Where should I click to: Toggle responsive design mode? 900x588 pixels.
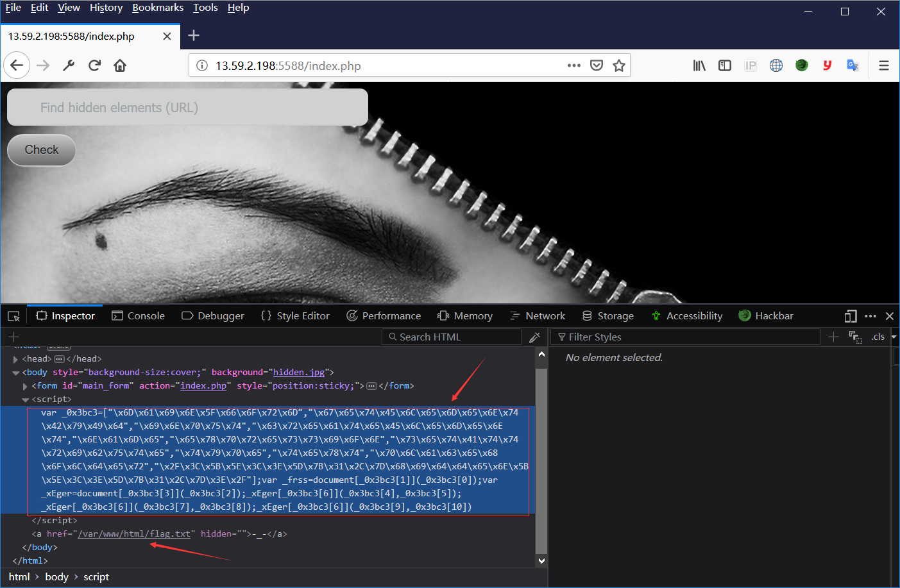pyautogui.click(x=850, y=316)
